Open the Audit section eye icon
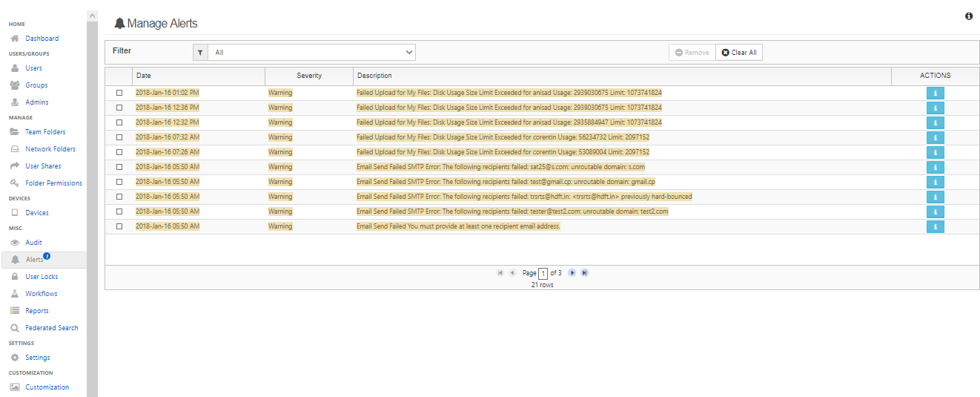 coord(15,243)
